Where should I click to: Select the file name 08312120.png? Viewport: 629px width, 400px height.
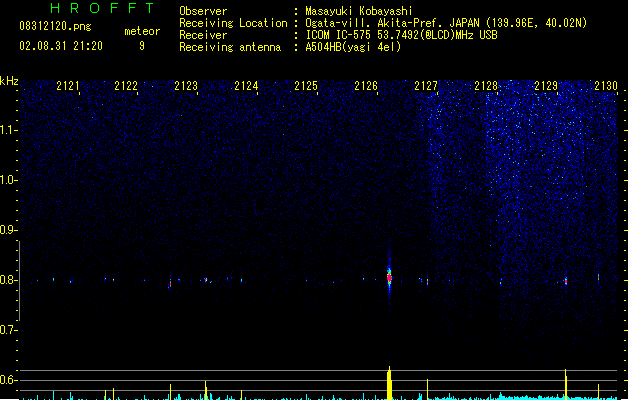pos(55,26)
